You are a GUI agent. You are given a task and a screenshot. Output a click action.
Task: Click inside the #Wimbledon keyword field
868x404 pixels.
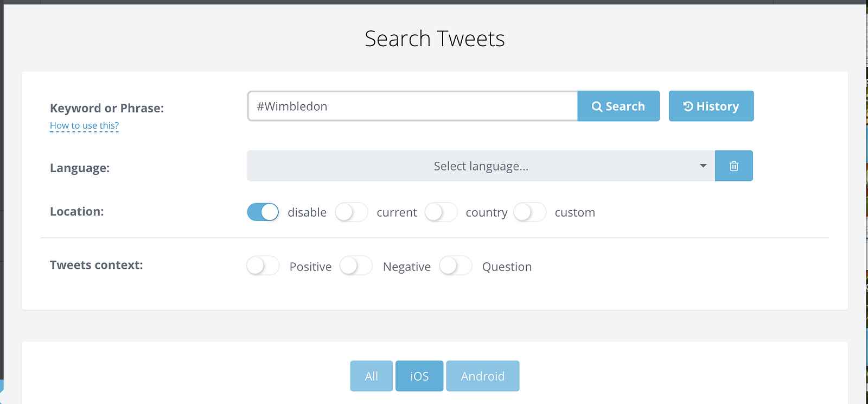point(412,106)
